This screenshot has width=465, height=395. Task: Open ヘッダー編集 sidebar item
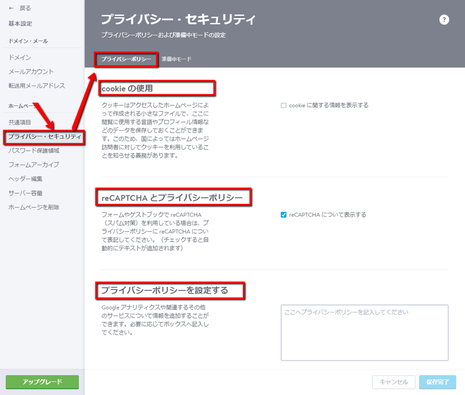pos(25,179)
